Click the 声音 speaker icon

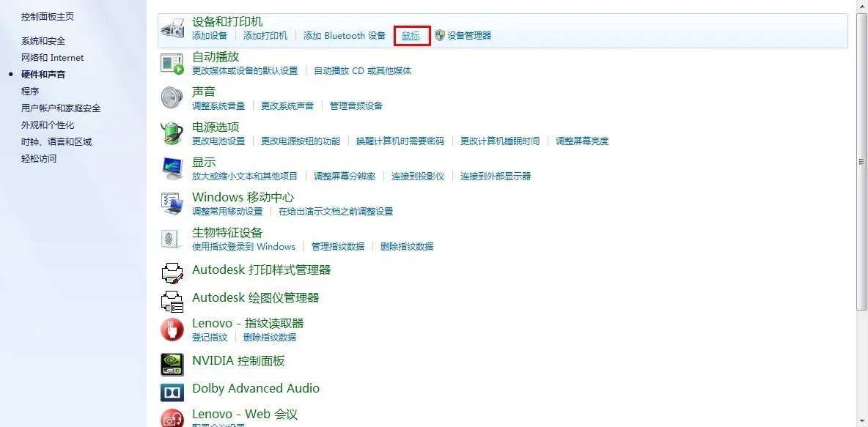click(x=172, y=97)
